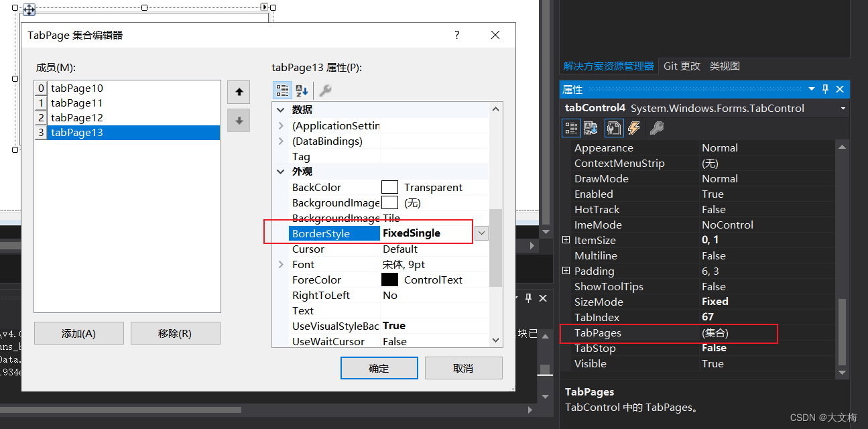Switch to the Git 更改 tab
Viewport: 868px width, 429px height.
pyautogui.click(x=682, y=66)
